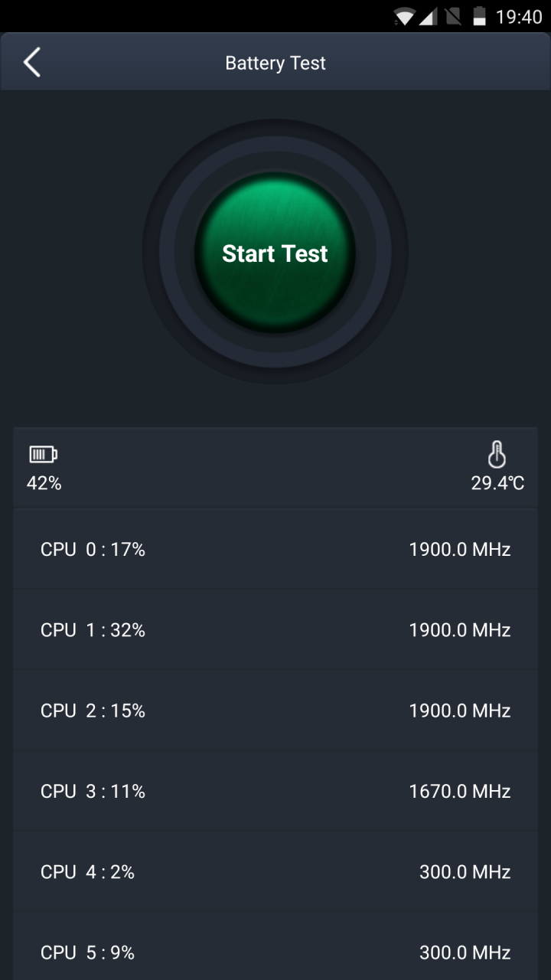This screenshot has height=980, width=551.
Task: Tap the back arrow icon
Action: [31, 63]
